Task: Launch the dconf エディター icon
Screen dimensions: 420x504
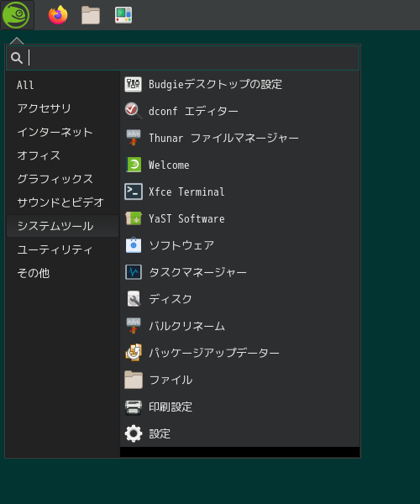Action: point(134,111)
